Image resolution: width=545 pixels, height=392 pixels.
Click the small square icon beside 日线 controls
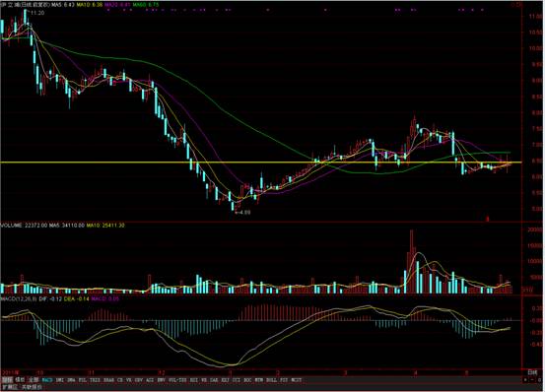(525, 380)
